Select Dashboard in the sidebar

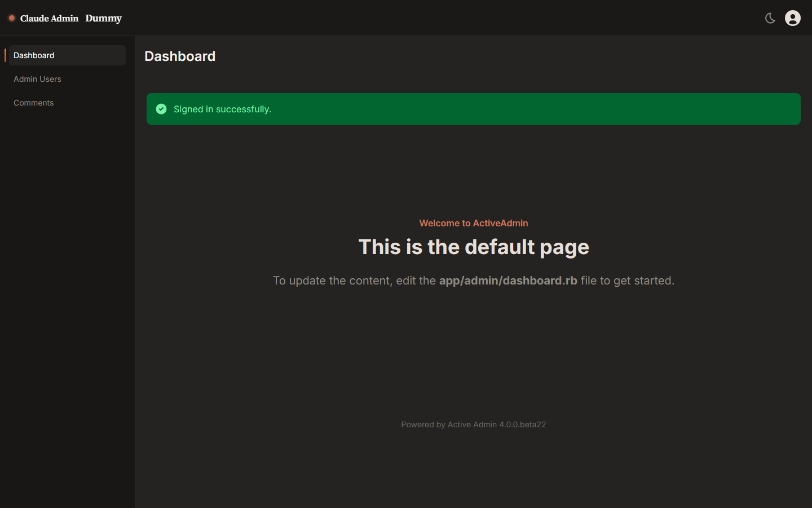click(x=67, y=55)
